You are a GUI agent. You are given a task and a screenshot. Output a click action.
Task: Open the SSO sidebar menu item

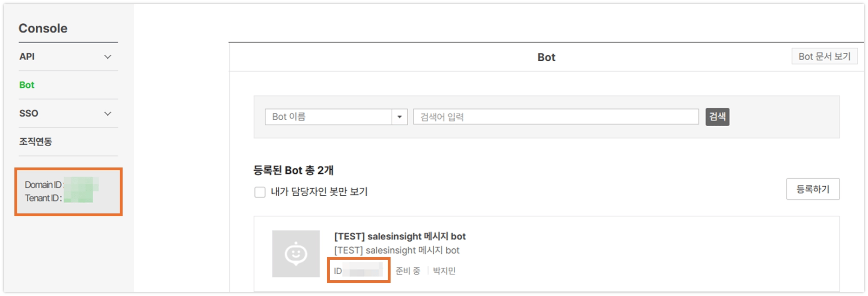click(29, 113)
